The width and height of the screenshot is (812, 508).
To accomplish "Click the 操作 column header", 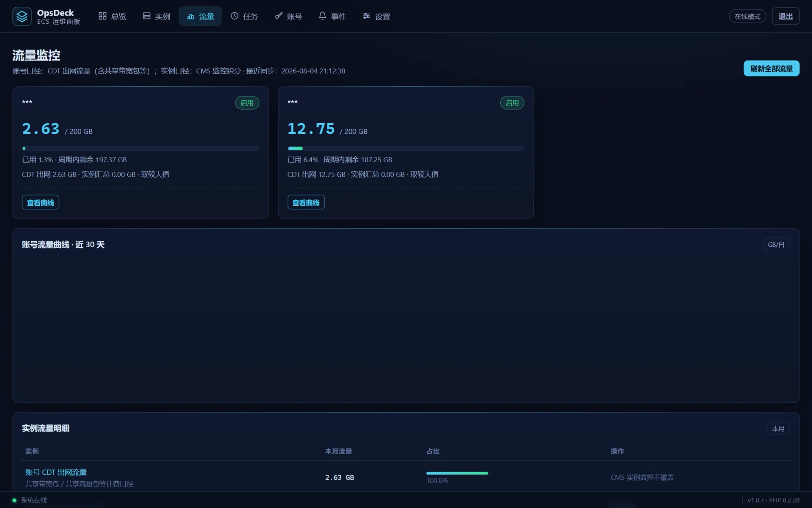I will 617,451.
